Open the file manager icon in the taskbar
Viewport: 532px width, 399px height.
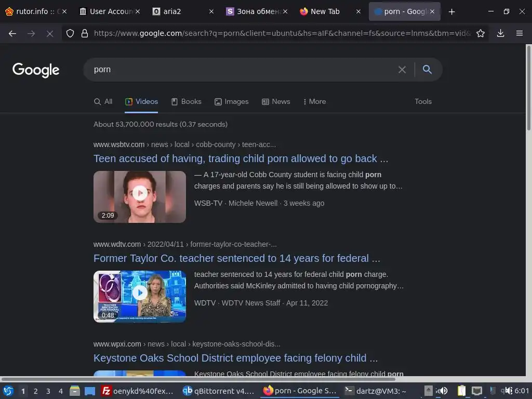[75, 391]
